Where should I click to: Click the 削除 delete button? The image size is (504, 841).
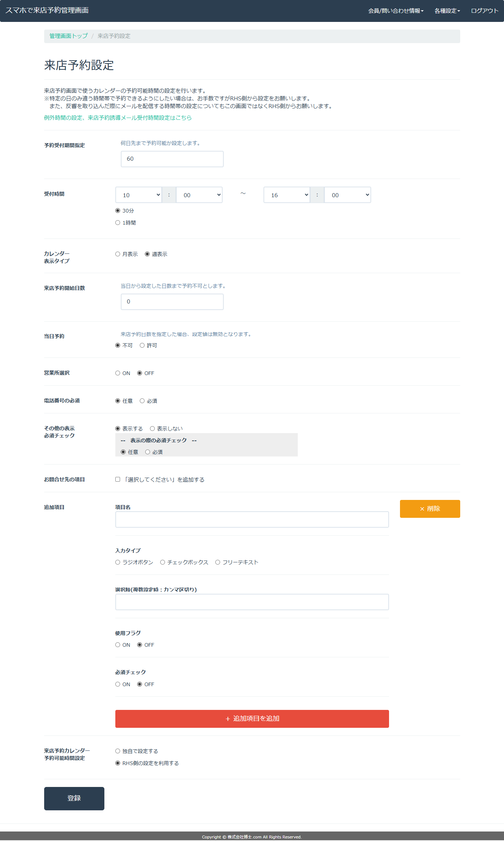pos(430,509)
